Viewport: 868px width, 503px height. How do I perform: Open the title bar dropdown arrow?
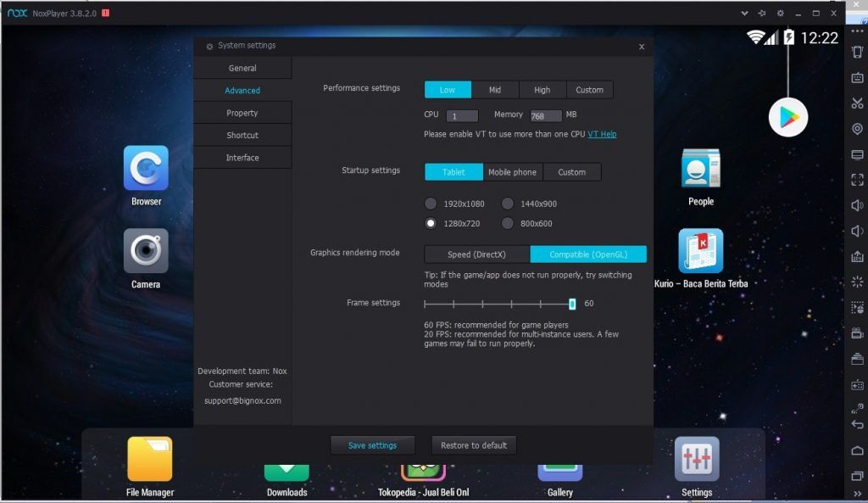click(x=744, y=13)
